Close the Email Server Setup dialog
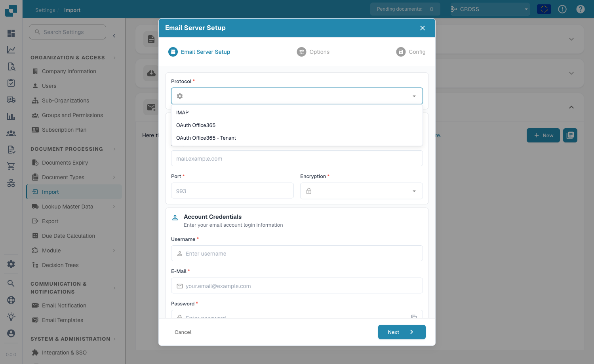The height and width of the screenshot is (364, 594). click(423, 28)
